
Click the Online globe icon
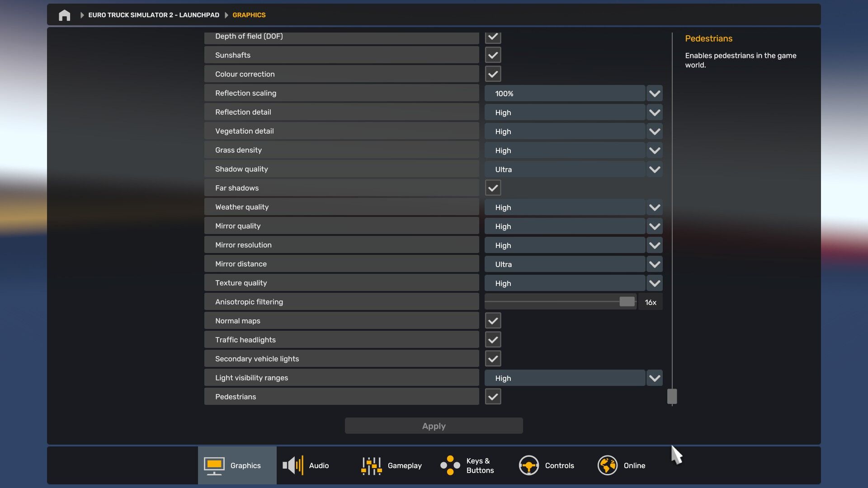click(607, 465)
